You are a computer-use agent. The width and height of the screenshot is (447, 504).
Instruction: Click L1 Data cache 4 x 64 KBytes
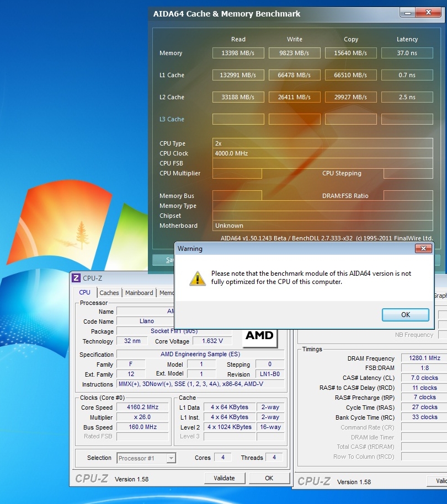coord(230,408)
